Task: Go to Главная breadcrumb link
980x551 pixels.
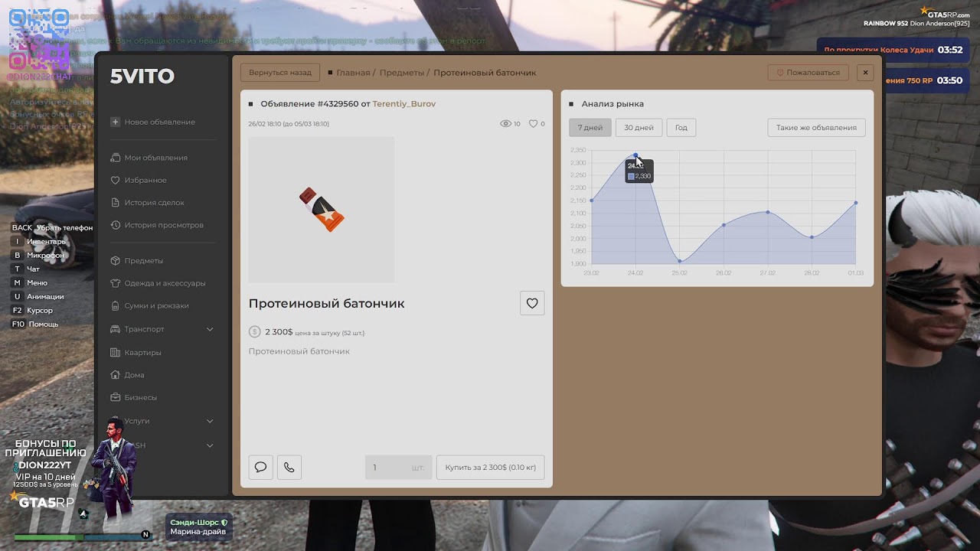Action: click(x=353, y=73)
